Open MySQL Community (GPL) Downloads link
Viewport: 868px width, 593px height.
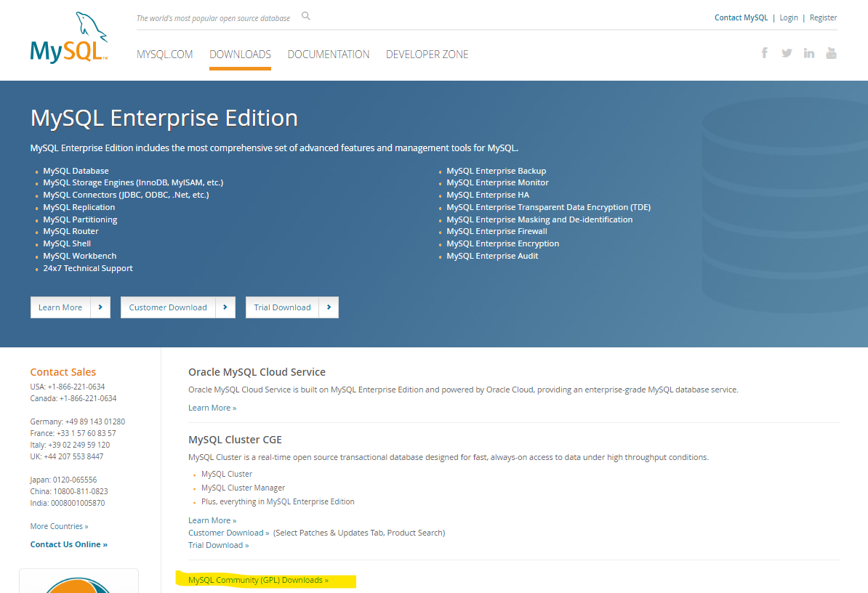click(259, 580)
